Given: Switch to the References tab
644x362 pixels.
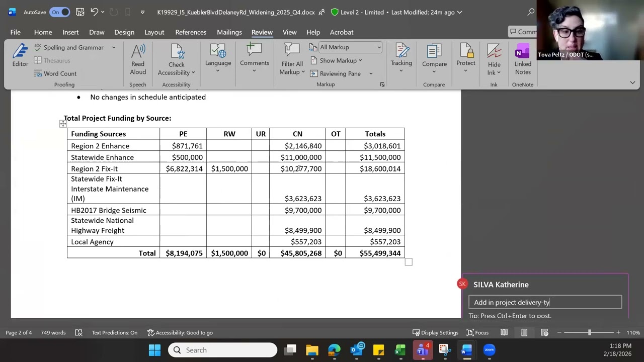Looking at the screenshot, I should coord(191,32).
